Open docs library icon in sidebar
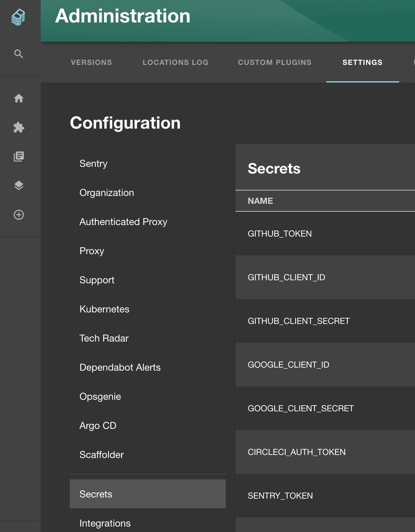The width and height of the screenshot is (415, 532). click(x=19, y=157)
